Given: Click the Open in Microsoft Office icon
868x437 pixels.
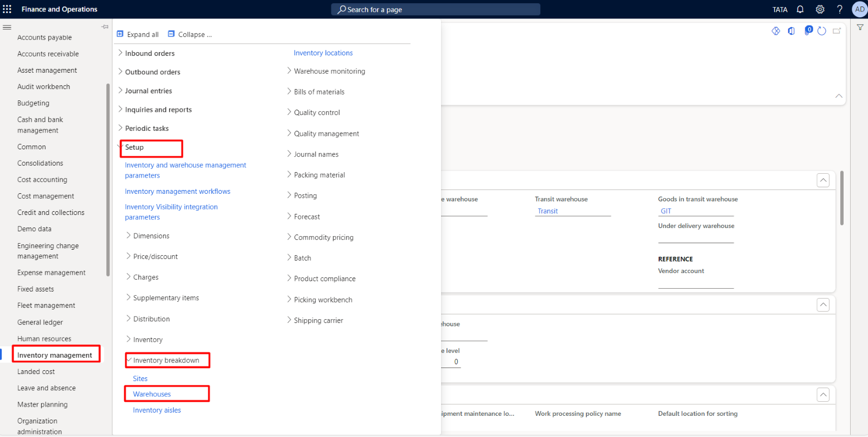Looking at the screenshot, I should click(792, 31).
